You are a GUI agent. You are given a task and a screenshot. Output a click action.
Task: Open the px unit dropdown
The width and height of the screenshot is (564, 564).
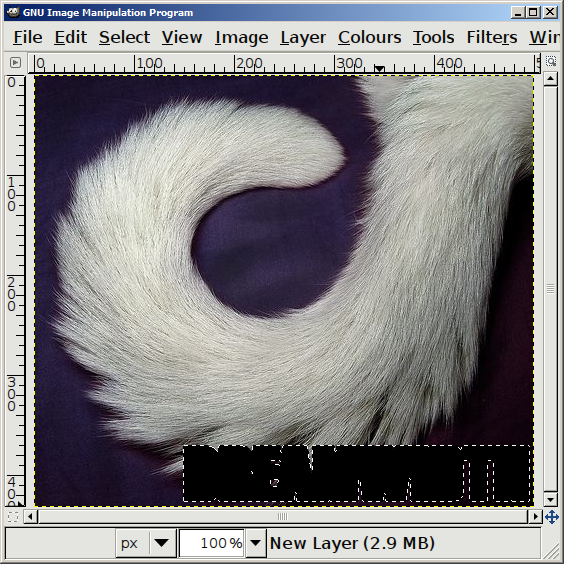[145, 543]
